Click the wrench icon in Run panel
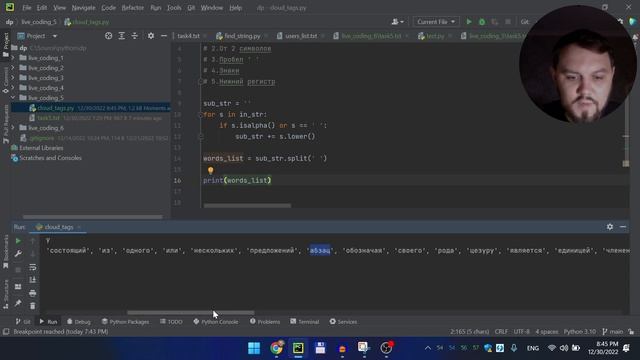The height and width of the screenshot is (360, 640). click(x=18, y=254)
